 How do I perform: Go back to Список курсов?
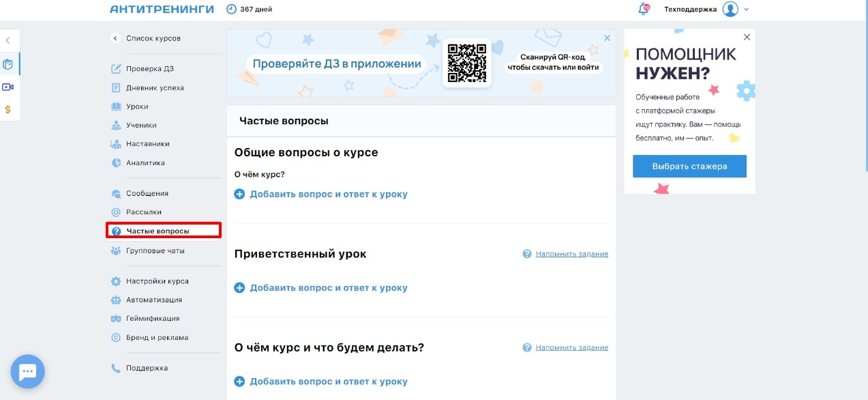(x=153, y=39)
